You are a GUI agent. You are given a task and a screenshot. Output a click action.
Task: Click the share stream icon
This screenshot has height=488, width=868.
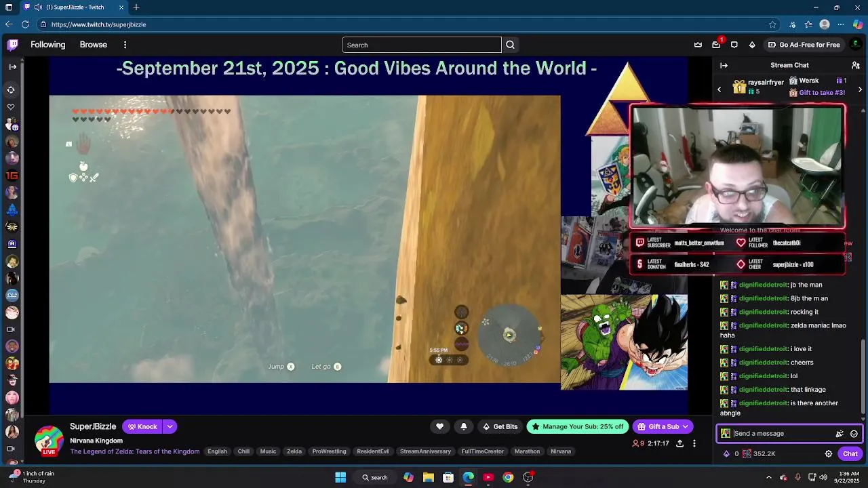pos(679,443)
